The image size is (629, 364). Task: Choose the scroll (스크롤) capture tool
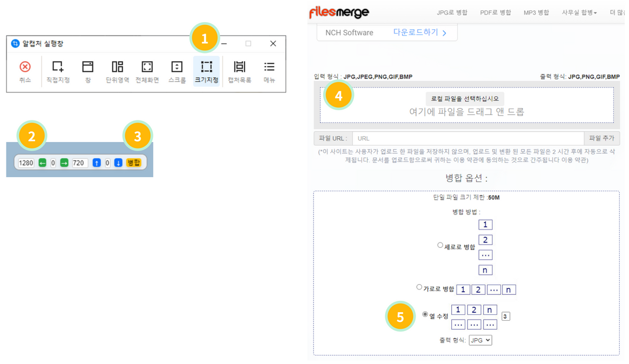177,67
